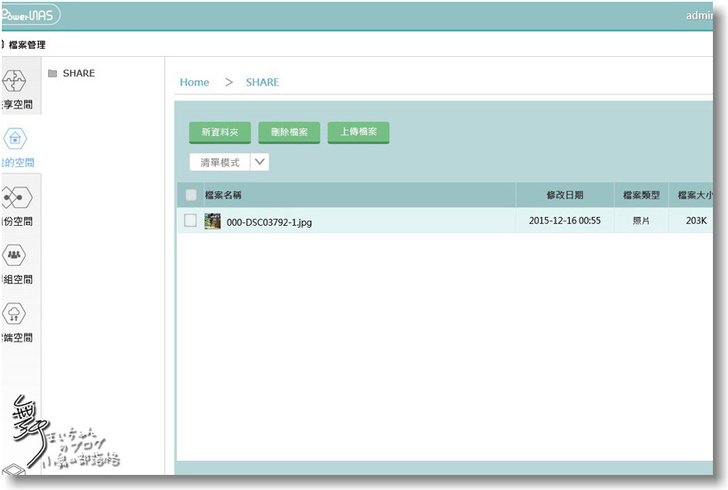728x490 pixels.
Task: Open the file 000-DSC03792-1.jpg
Action: click(x=269, y=222)
